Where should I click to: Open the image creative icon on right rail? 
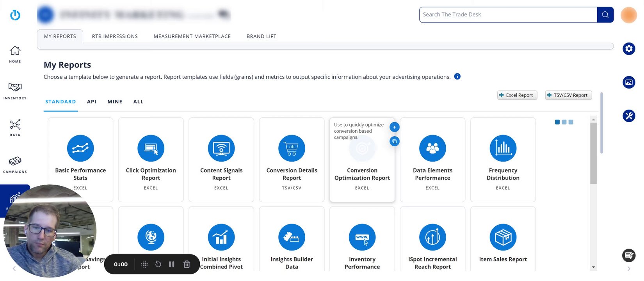point(628,82)
